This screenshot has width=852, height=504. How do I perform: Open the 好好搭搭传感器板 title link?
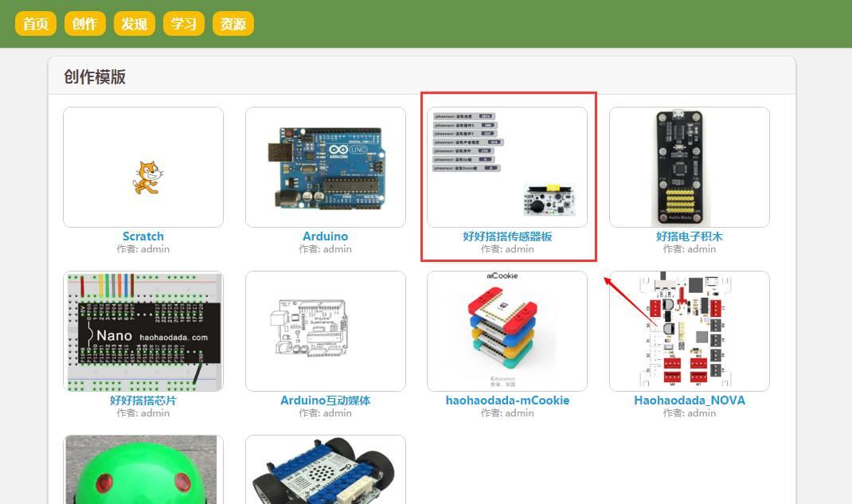pos(507,236)
